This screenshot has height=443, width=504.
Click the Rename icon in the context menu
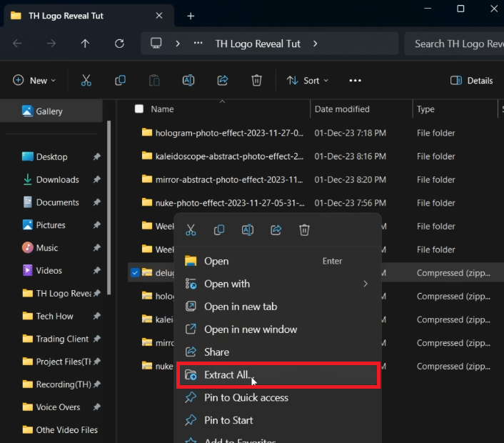(248, 230)
